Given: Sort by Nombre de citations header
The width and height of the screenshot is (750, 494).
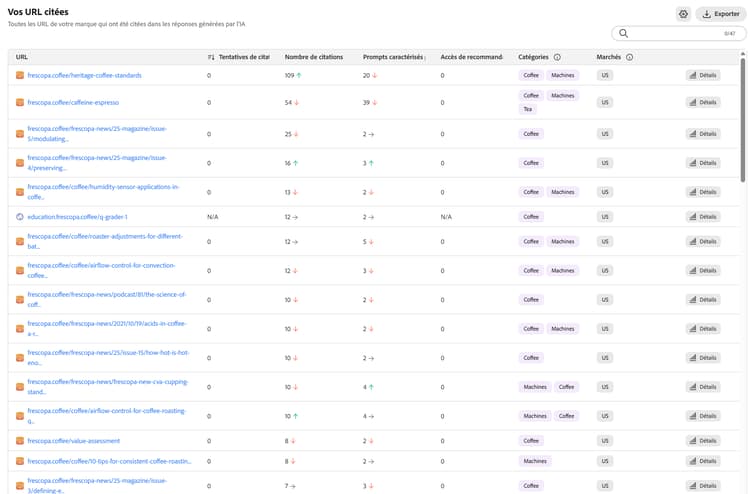Looking at the screenshot, I should 314,57.
